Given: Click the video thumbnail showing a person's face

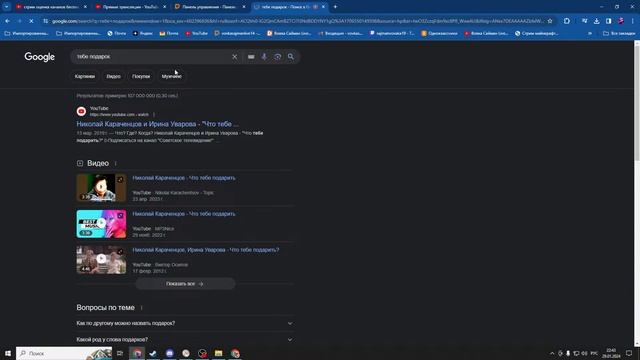Looking at the screenshot, I should [x=101, y=188].
